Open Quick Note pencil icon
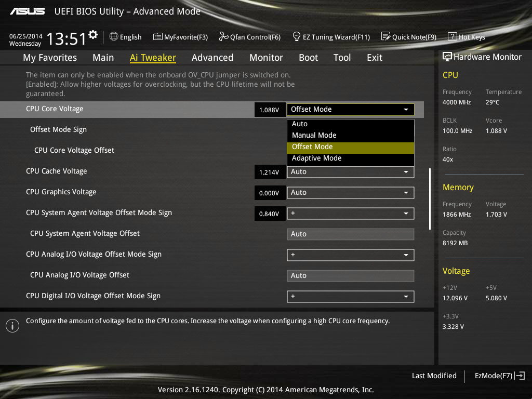Screen dimensions: 532x399 (385, 36)
